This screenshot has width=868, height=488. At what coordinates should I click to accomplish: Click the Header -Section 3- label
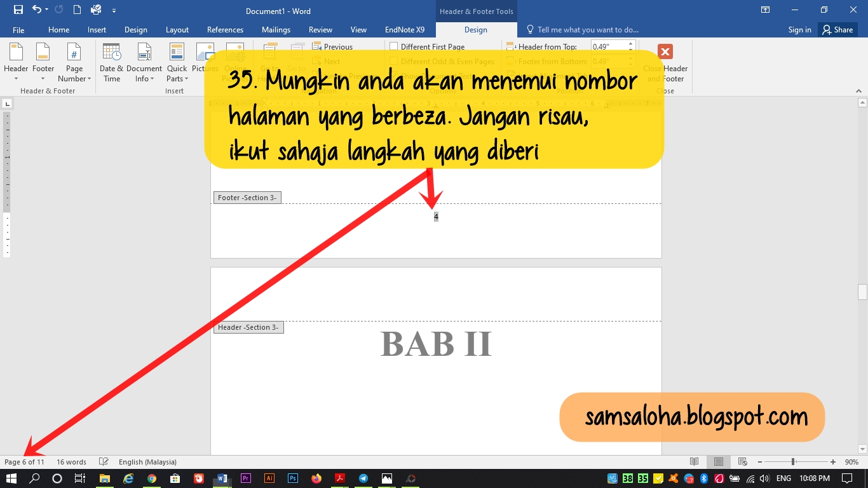pyautogui.click(x=248, y=327)
